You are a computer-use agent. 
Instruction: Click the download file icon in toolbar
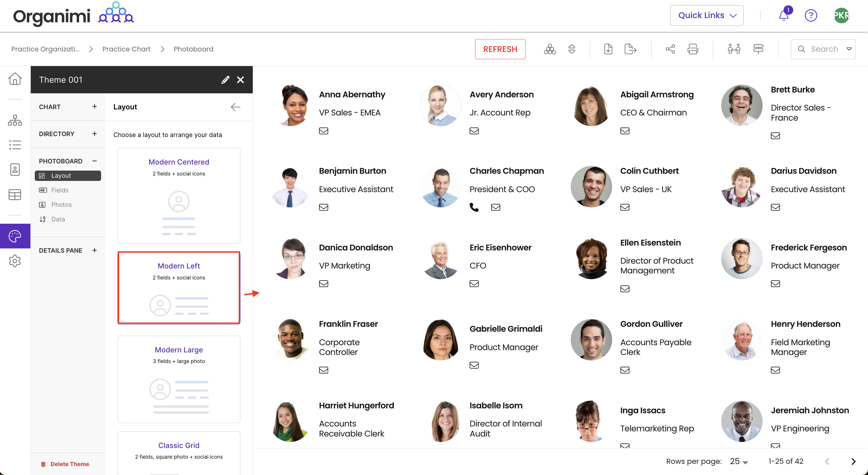click(x=608, y=49)
